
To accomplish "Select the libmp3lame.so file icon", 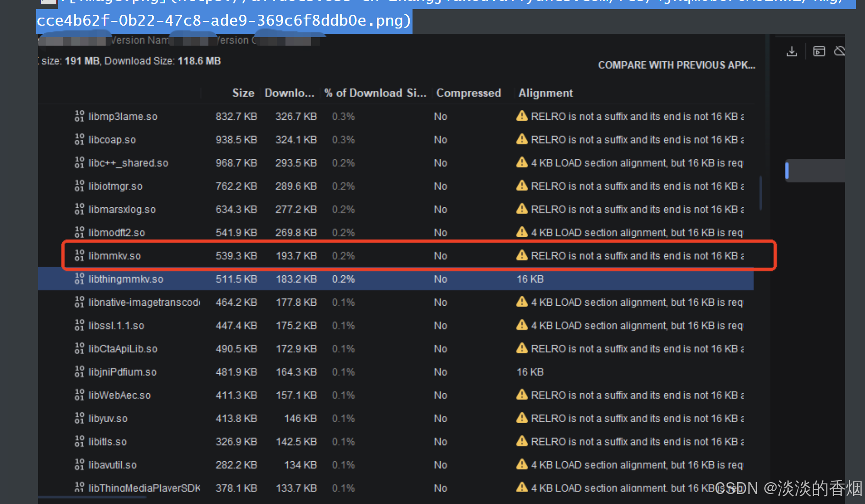I will click(x=79, y=116).
